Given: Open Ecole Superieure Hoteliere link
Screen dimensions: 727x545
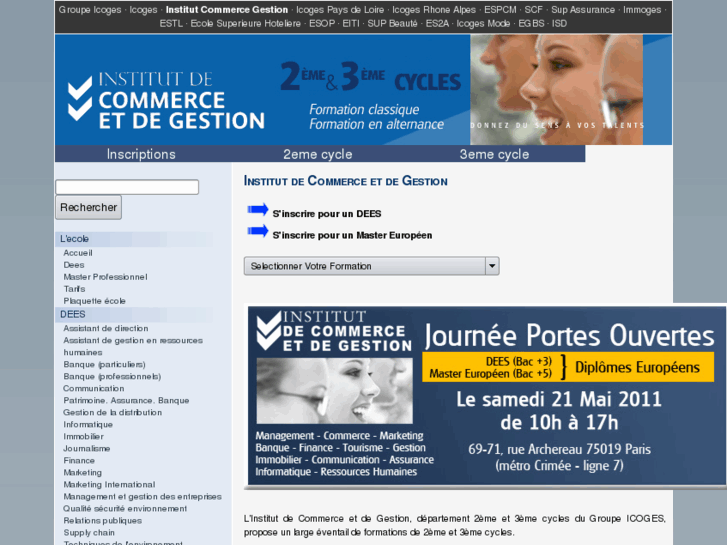Looking at the screenshot, I should coord(245,24).
